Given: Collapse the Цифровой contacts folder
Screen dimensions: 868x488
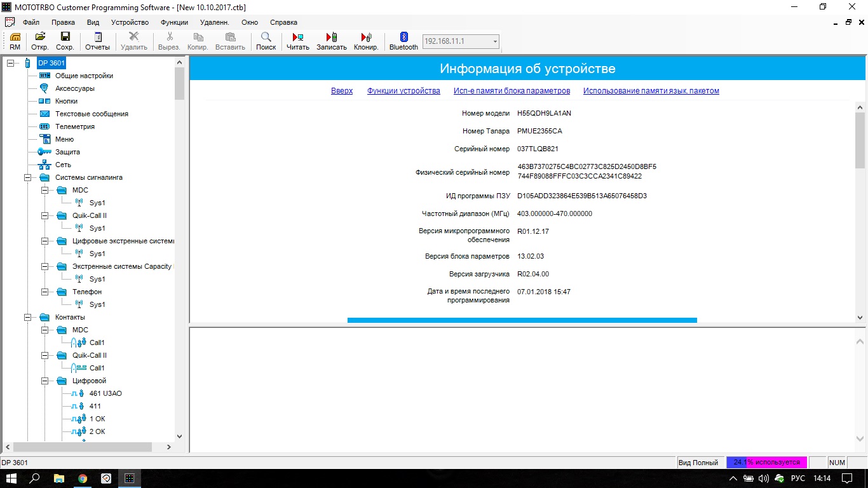Looking at the screenshot, I should (x=44, y=381).
